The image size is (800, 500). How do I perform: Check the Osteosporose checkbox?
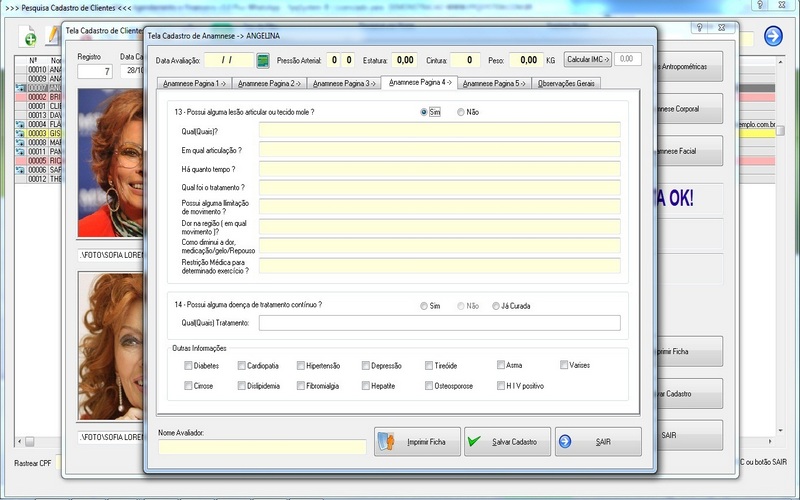(x=429, y=386)
